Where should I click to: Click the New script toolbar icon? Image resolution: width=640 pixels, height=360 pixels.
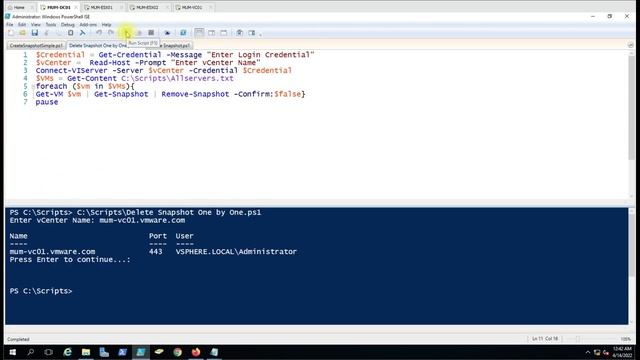coord(11,33)
